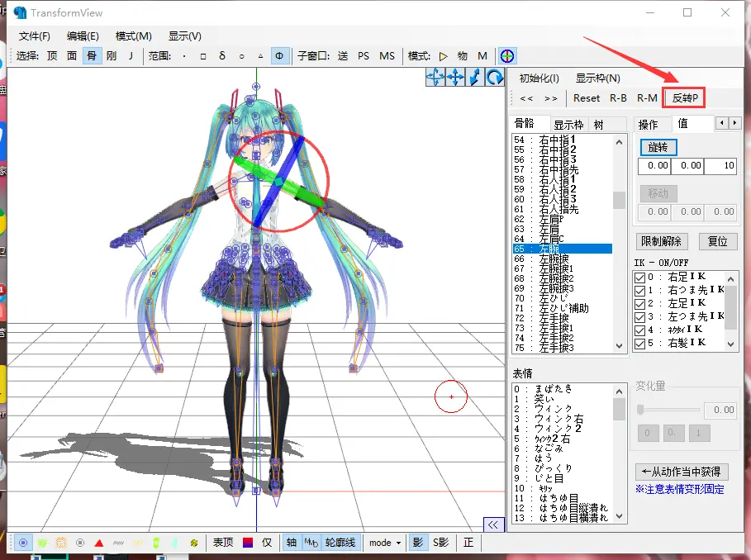Click the >> next button
Screen dimensions: 751x560
(551, 98)
